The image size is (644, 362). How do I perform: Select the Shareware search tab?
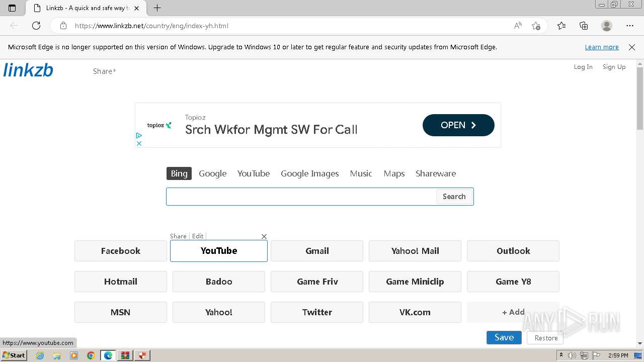(x=436, y=173)
